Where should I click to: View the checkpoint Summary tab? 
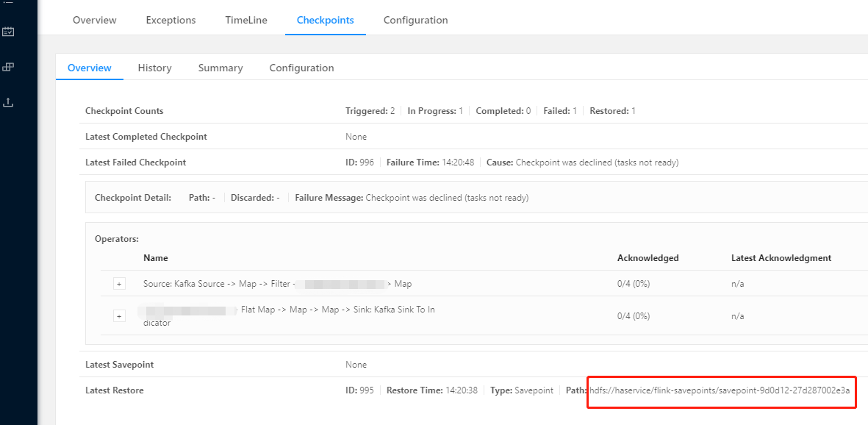click(x=220, y=67)
